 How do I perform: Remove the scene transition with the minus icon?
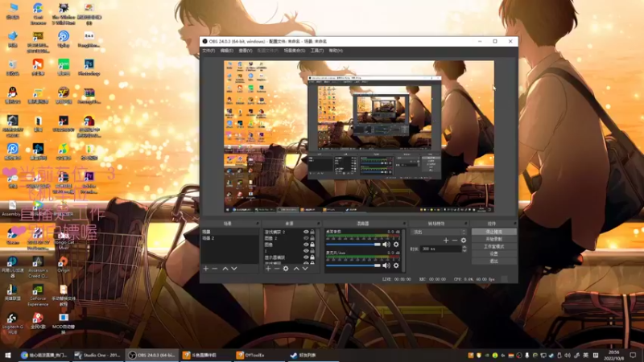click(x=455, y=241)
